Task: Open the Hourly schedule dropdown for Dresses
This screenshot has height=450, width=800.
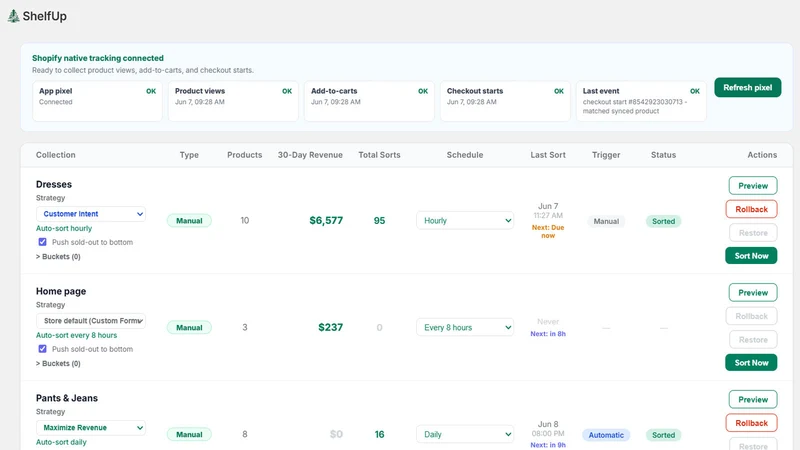Action: 465,220
